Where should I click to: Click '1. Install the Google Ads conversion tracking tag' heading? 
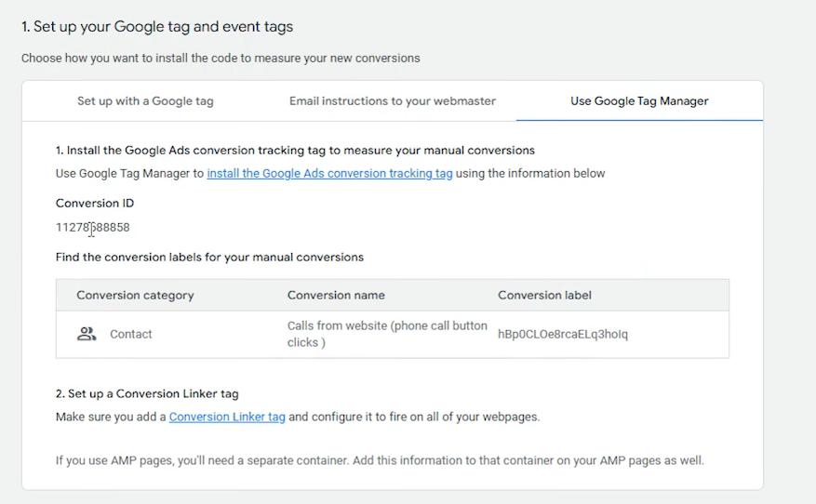tap(295, 151)
